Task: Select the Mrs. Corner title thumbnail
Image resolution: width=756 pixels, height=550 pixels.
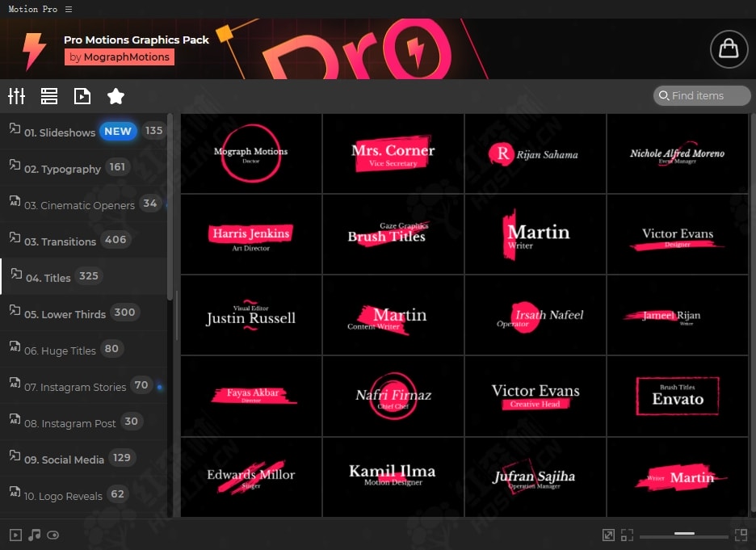Action: 393,153
